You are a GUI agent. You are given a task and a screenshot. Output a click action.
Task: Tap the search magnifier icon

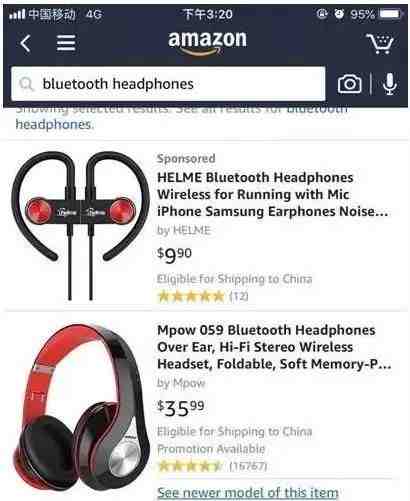click(x=26, y=84)
